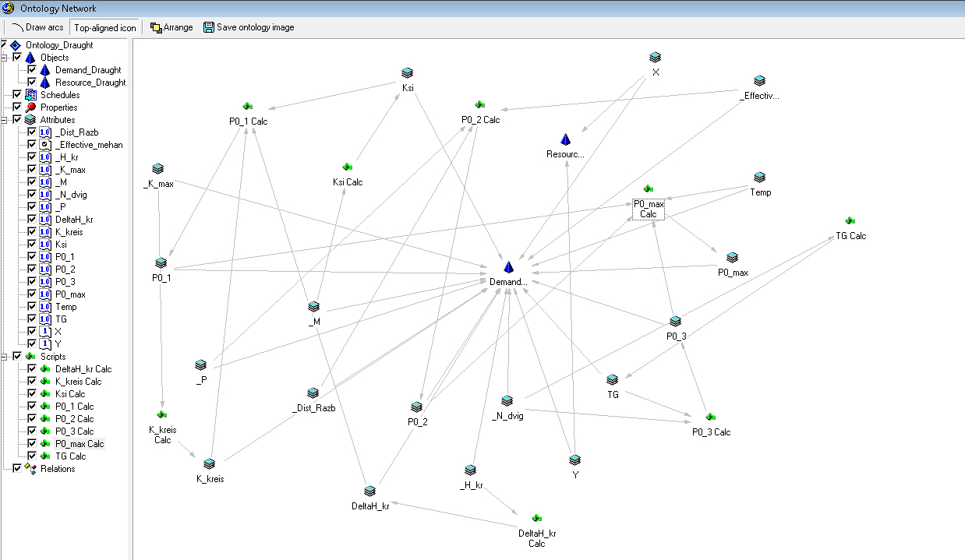Toggle the _Dist_Razb attribute checkbox
The image size is (965, 560).
(x=32, y=132)
